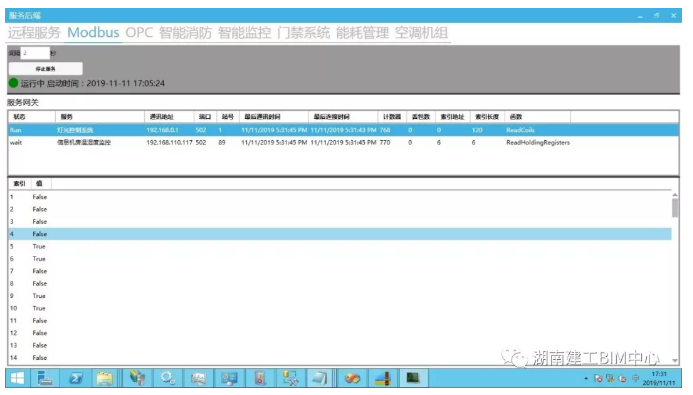Launch PowerShell from the taskbar
693x395 pixels.
coord(76,378)
